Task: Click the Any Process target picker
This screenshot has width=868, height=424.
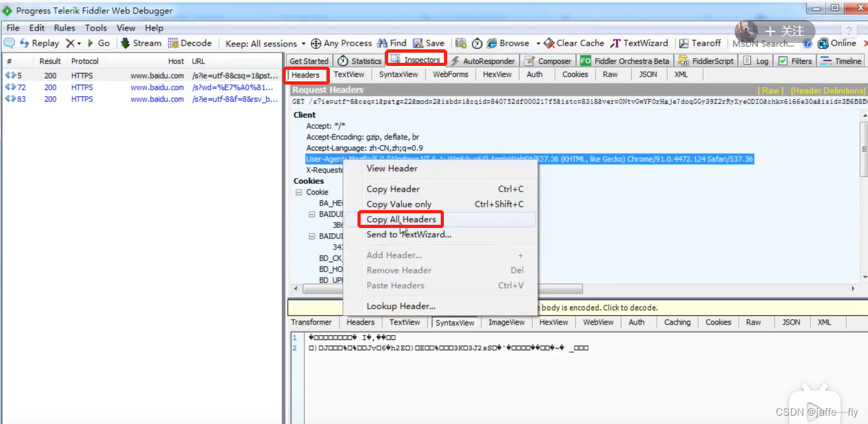Action: pyautogui.click(x=341, y=43)
